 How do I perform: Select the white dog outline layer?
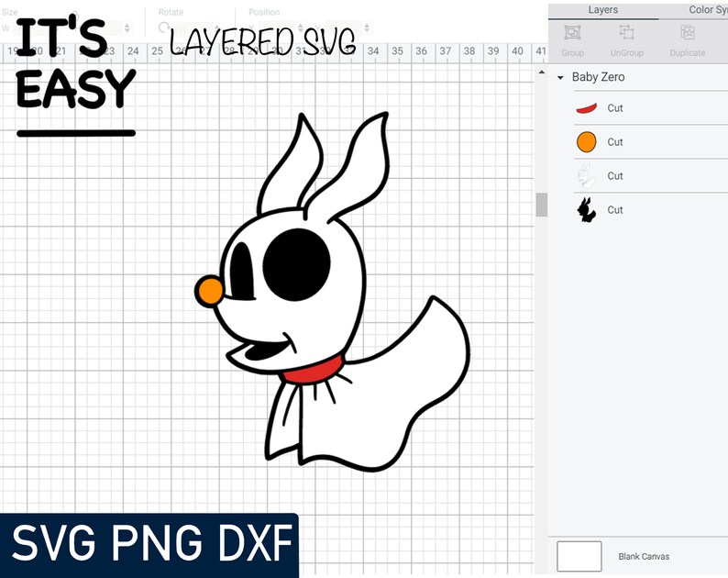pyautogui.click(x=586, y=176)
